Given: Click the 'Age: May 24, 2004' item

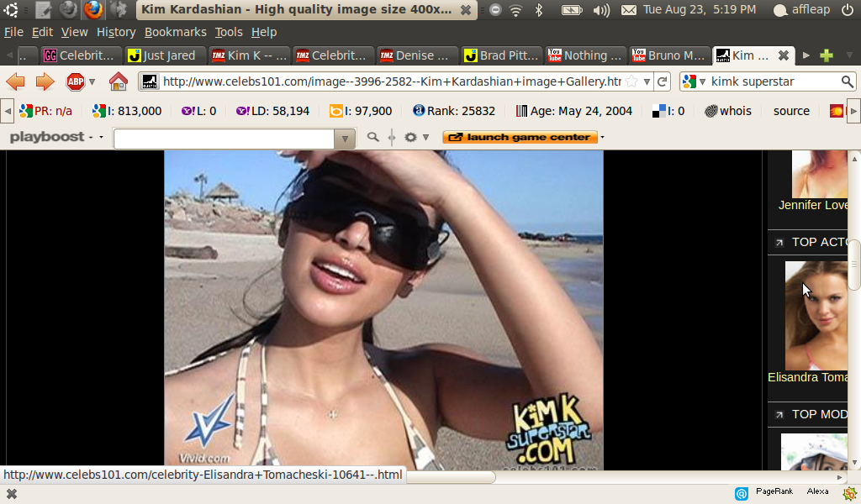Looking at the screenshot, I should tap(573, 112).
